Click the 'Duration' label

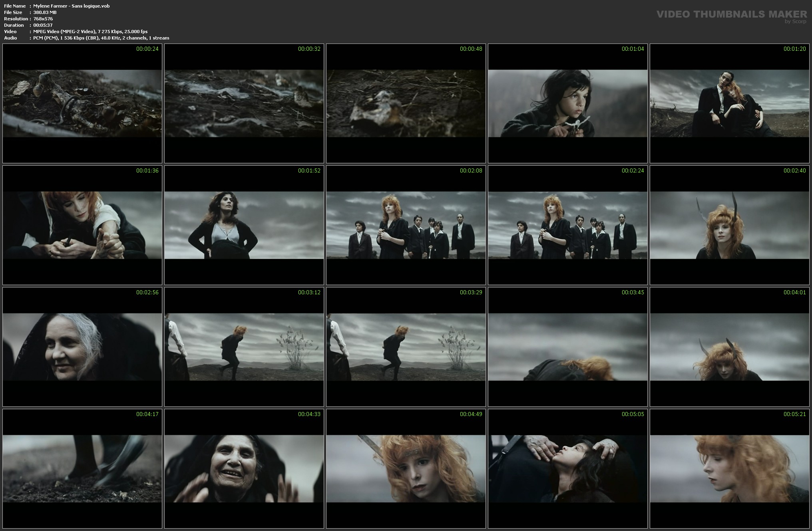[14, 25]
